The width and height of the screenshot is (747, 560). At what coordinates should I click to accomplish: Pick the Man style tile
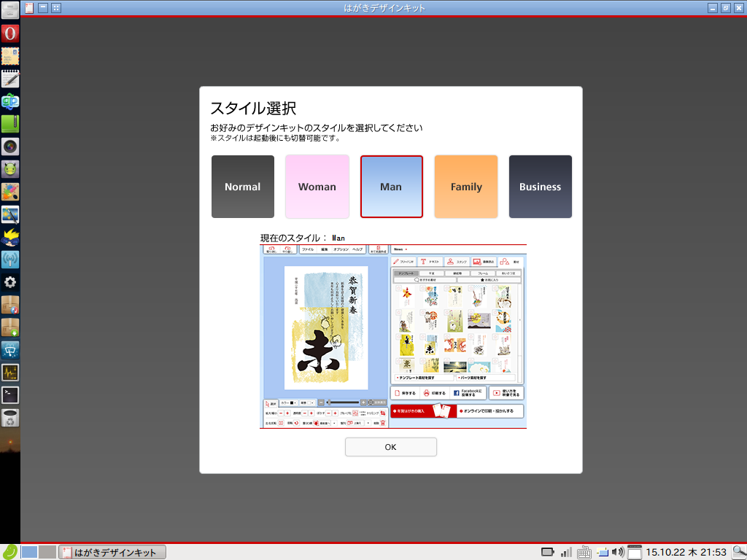pyautogui.click(x=391, y=187)
